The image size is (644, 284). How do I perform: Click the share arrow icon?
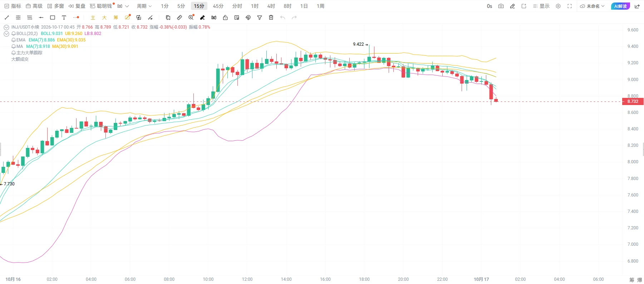637,6
